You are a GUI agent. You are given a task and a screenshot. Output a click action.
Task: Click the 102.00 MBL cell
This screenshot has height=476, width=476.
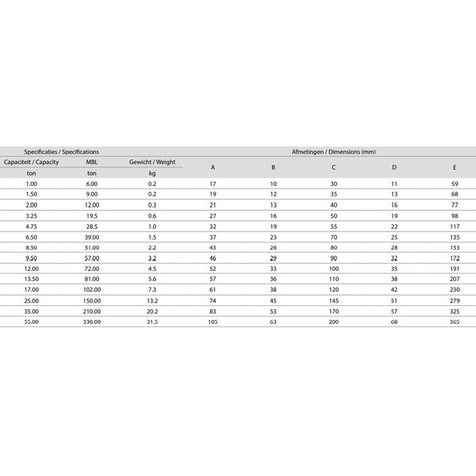tap(92, 291)
